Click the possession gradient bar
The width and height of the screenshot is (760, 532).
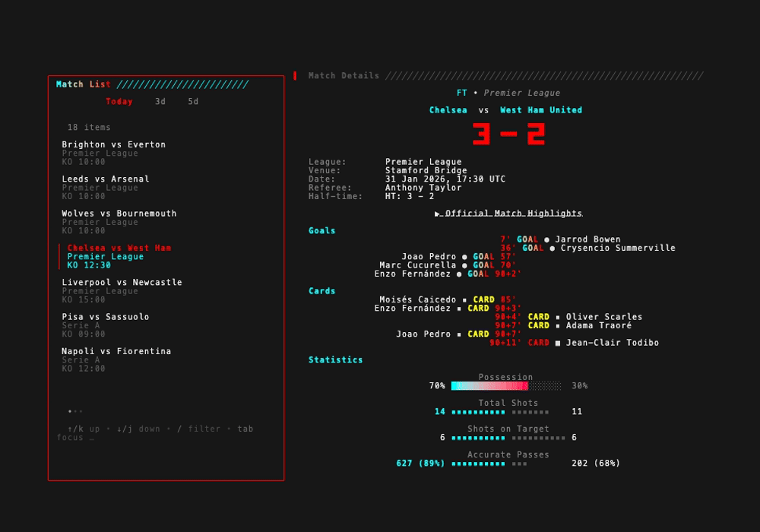click(x=506, y=385)
